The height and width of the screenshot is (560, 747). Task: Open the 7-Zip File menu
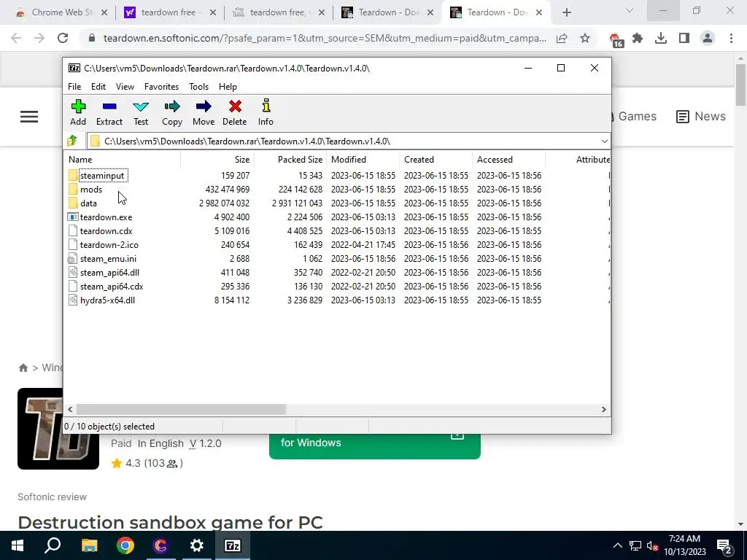click(x=74, y=87)
